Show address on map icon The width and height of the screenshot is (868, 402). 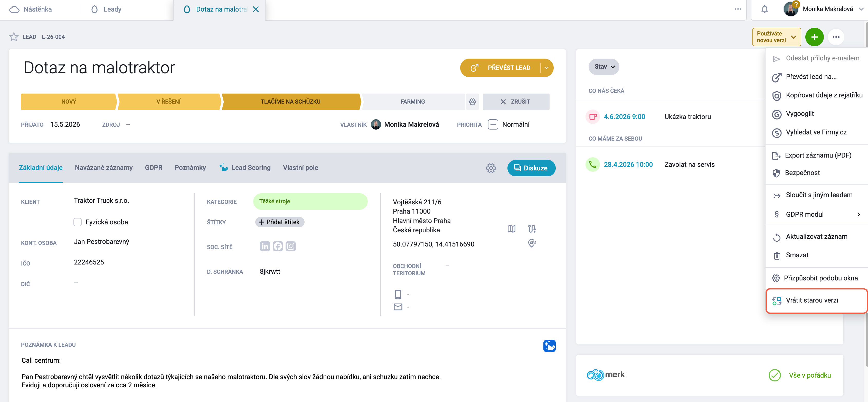511,229
